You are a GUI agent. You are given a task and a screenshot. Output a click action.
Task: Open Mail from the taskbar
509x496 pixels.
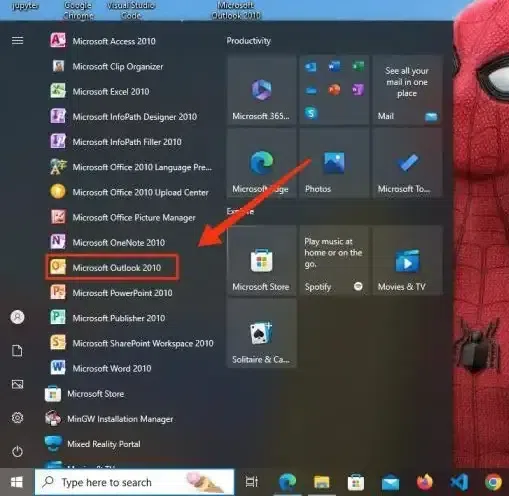pos(390,483)
